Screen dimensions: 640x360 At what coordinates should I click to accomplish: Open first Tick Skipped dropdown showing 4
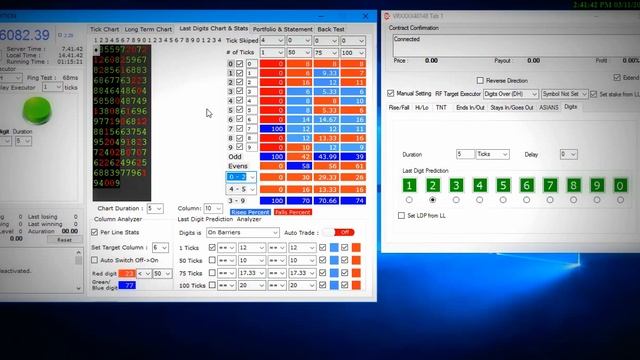(272, 40)
